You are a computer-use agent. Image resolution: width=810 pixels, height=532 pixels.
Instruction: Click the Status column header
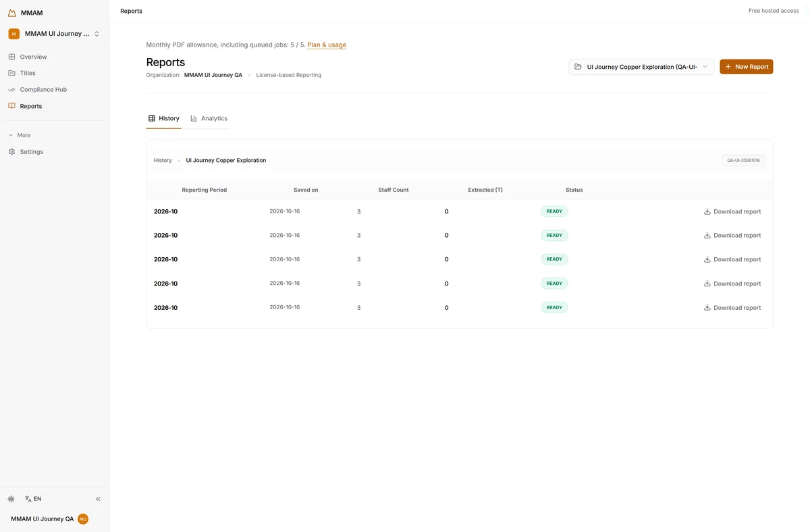coord(574,190)
